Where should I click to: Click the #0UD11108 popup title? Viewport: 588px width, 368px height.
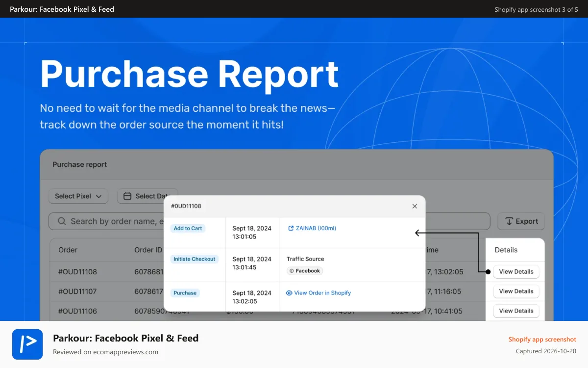click(x=186, y=206)
